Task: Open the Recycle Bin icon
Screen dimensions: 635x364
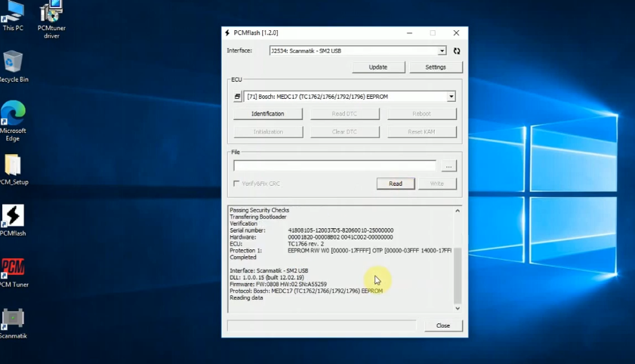Action: (x=14, y=66)
